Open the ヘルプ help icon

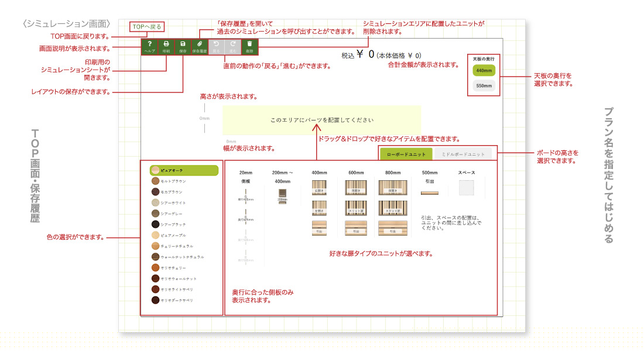tap(150, 47)
